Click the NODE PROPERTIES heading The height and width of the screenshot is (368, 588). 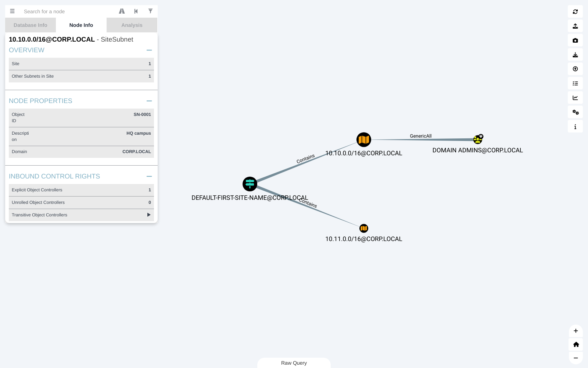pos(40,101)
